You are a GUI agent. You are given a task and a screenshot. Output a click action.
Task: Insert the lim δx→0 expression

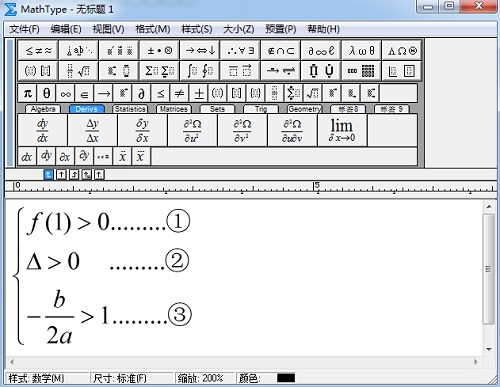pyautogui.click(x=342, y=130)
